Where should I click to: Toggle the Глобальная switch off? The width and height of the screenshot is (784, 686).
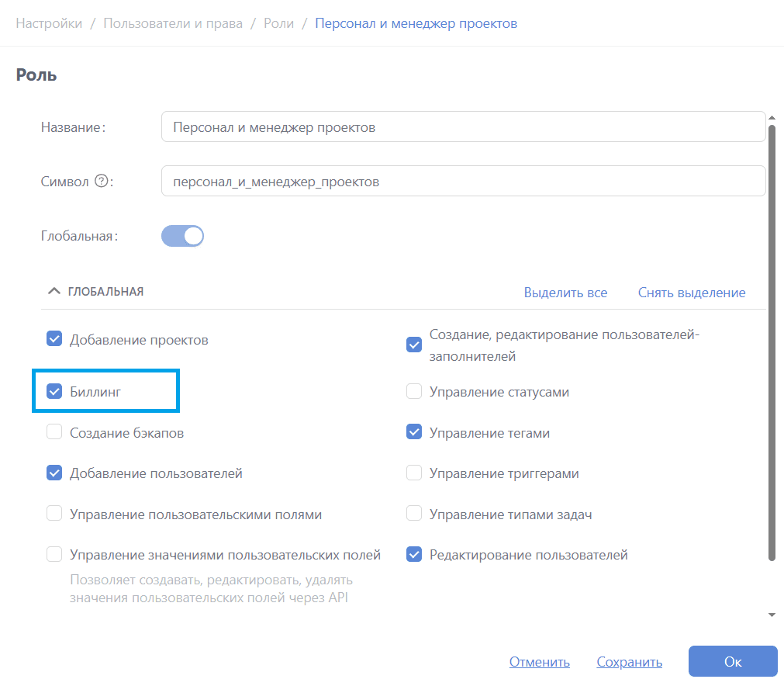click(x=182, y=236)
